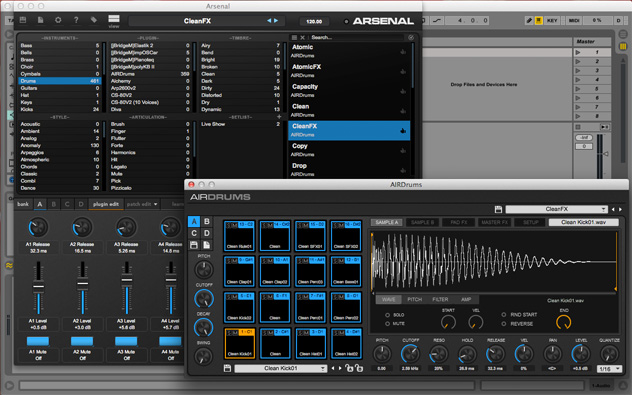The image size is (632, 395).
Task: Click the help question mark icon
Action: click(x=76, y=20)
